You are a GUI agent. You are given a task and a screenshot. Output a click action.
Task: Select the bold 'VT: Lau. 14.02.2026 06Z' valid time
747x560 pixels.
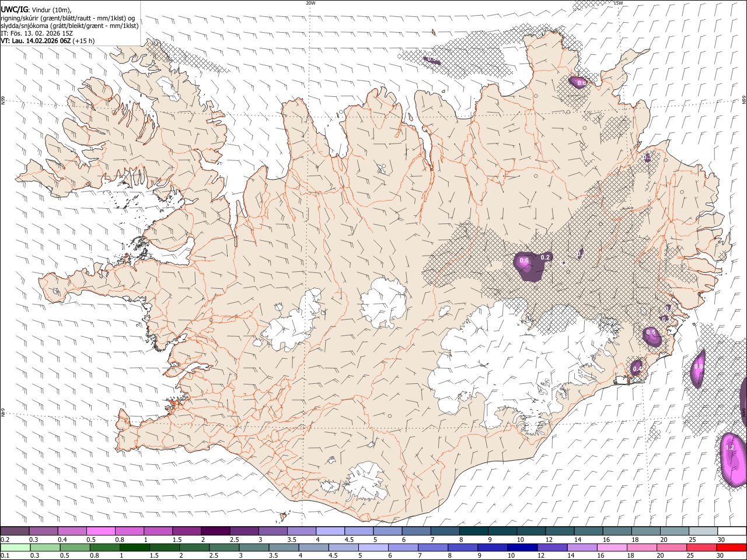tap(36, 41)
